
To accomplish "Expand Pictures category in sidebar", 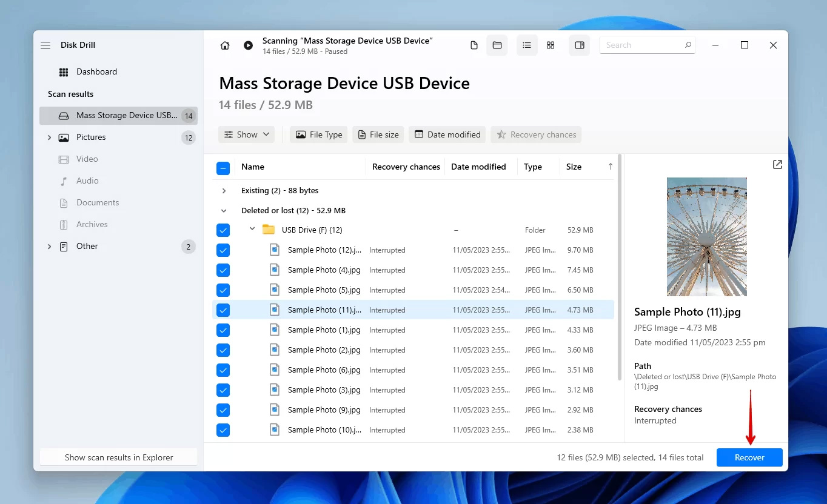I will coord(49,138).
